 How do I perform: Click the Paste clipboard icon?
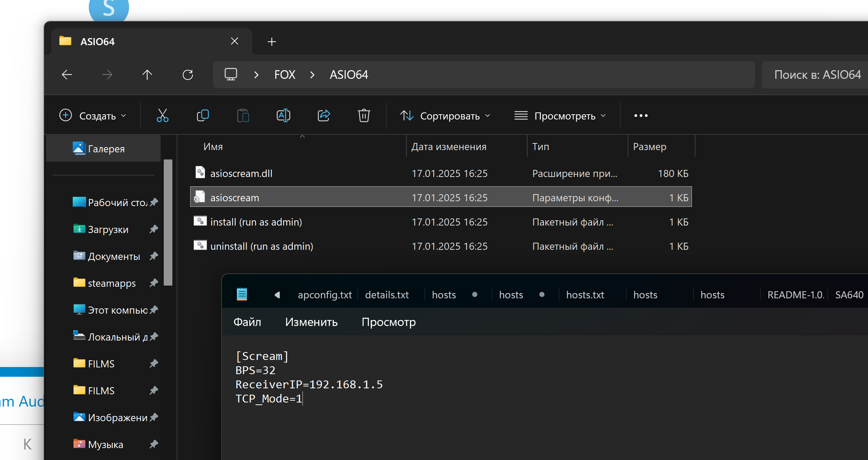point(243,116)
